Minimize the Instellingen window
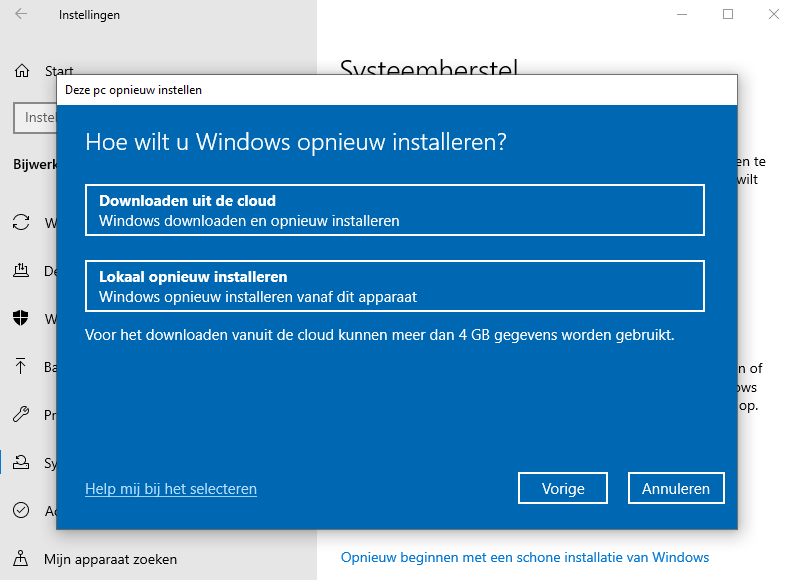The width and height of the screenshot is (793, 580). tap(682, 14)
